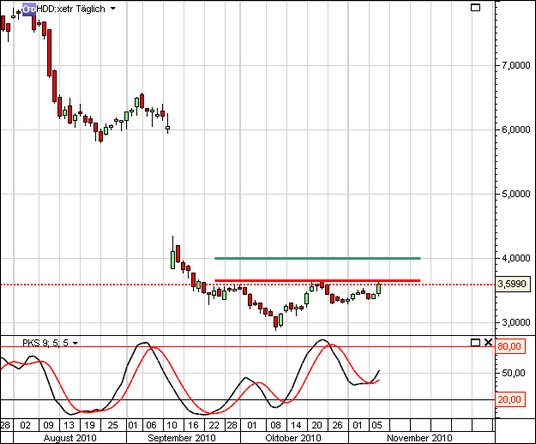
Task: Click the 6,0000 price axis label
Action: click(515, 130)
